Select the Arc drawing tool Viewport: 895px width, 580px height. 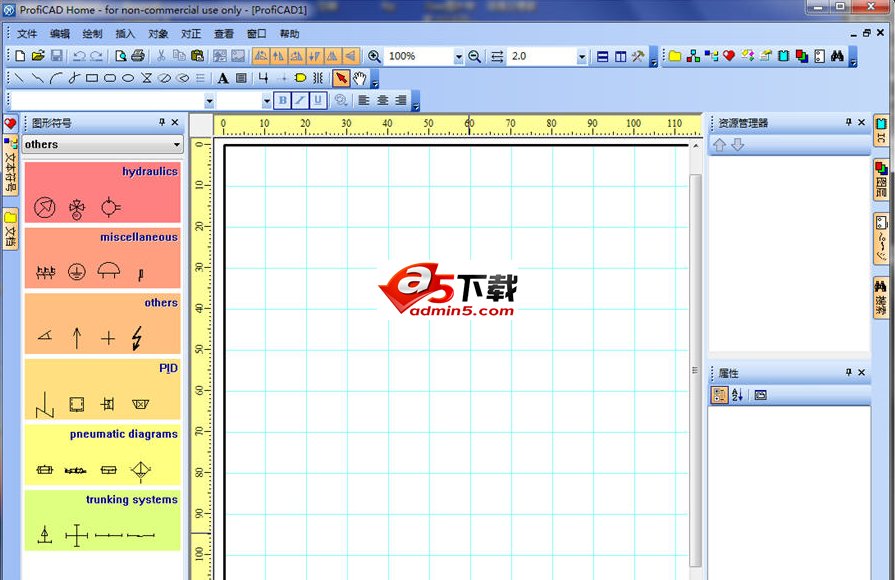[55, 78]
